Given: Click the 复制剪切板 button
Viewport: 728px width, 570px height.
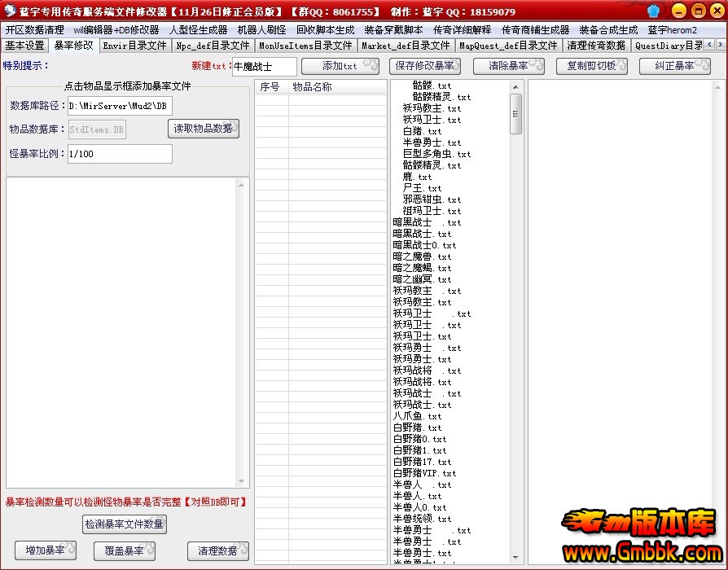Looking at the screenshot, I should click(591, 66).
